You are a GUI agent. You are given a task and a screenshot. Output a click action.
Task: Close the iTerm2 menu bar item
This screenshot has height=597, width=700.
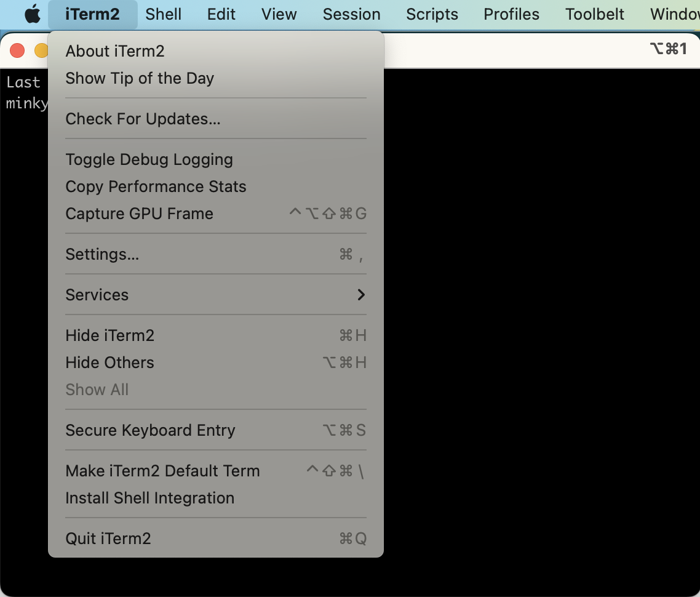point(92,14)
